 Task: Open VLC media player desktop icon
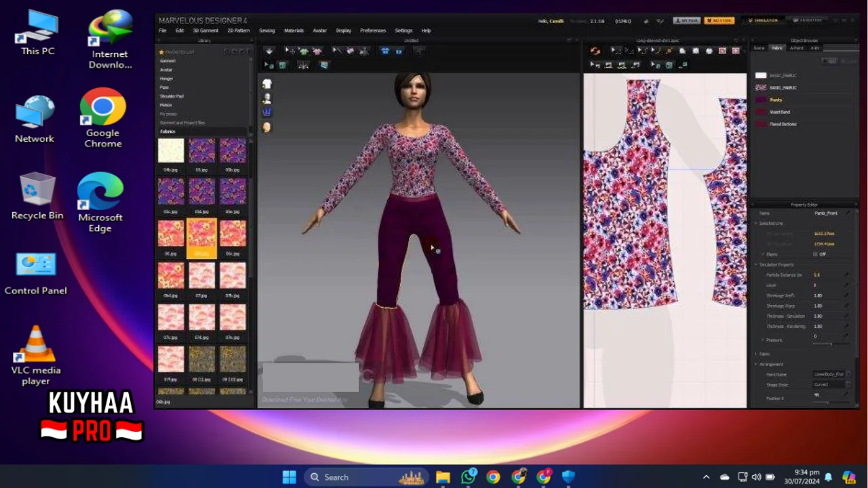pos(36,356)
